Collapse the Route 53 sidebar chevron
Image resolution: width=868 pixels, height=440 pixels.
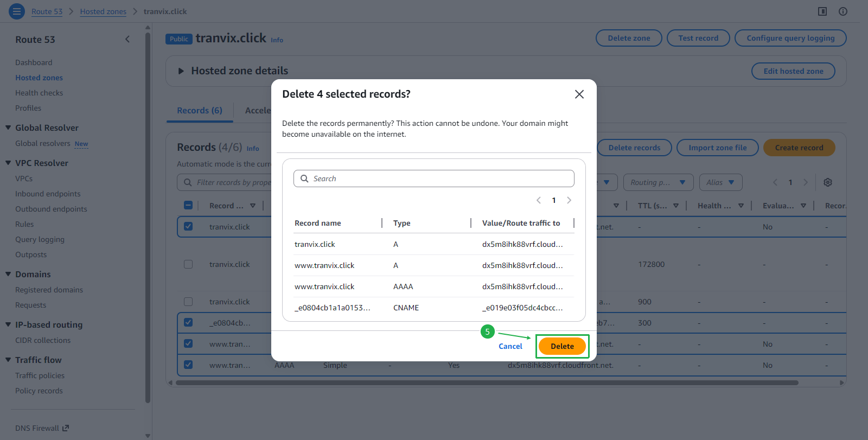[127, 39]
